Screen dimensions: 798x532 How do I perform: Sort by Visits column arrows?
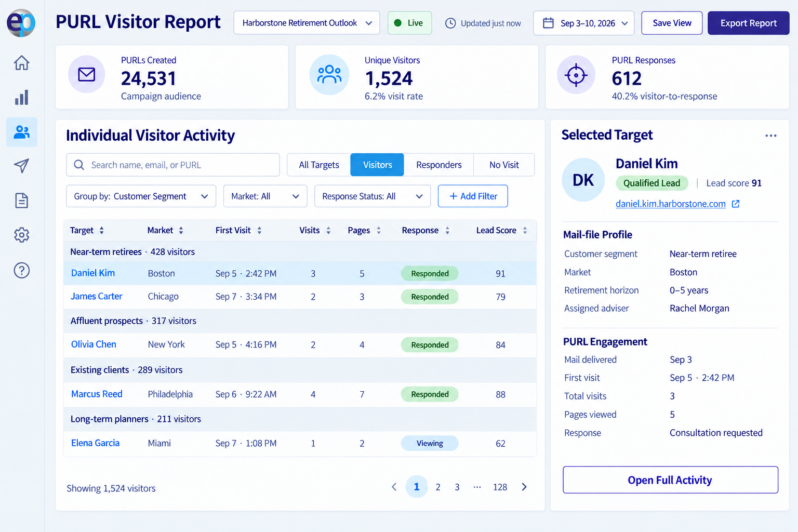click(328, 230)
